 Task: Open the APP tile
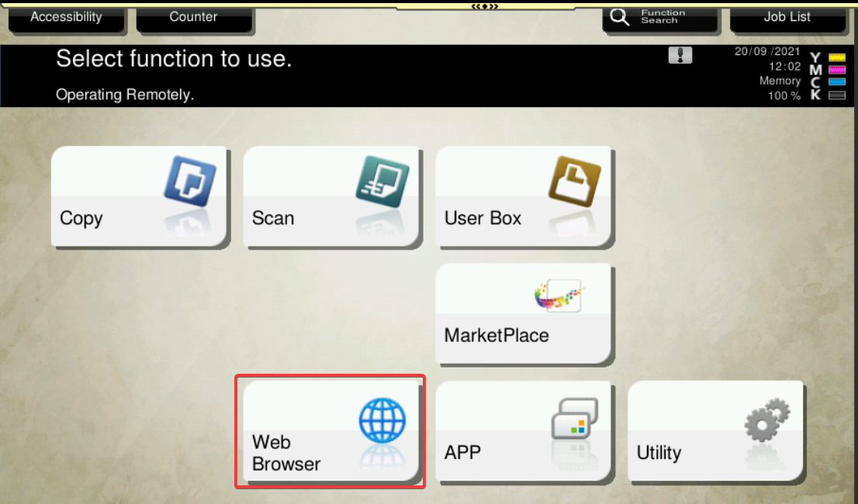pos(524,432)
